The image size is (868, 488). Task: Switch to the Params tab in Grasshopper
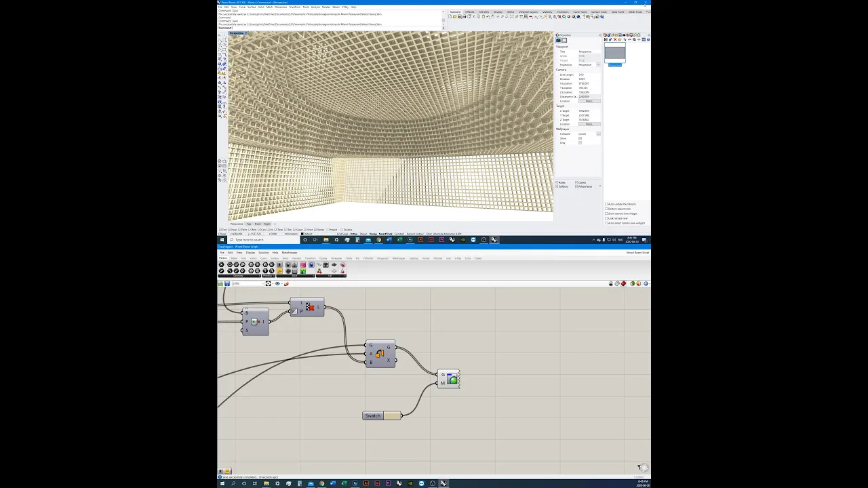pos(223,258)
